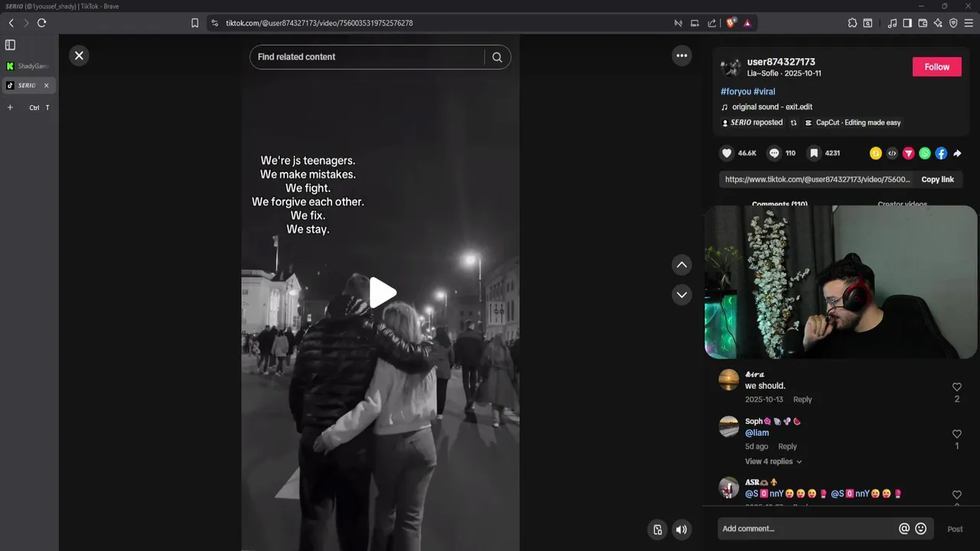This screenshot has width=980, height=551.
Task: Click the share page icon in address bar
Action: tap(712, 23)
